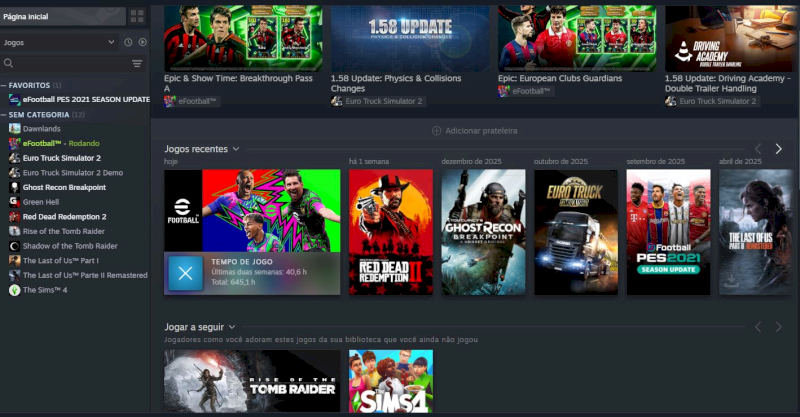Click the search magnifier icon
Image resolution: width=800 pixels, height=417 pixels.
tap(8, 63)
